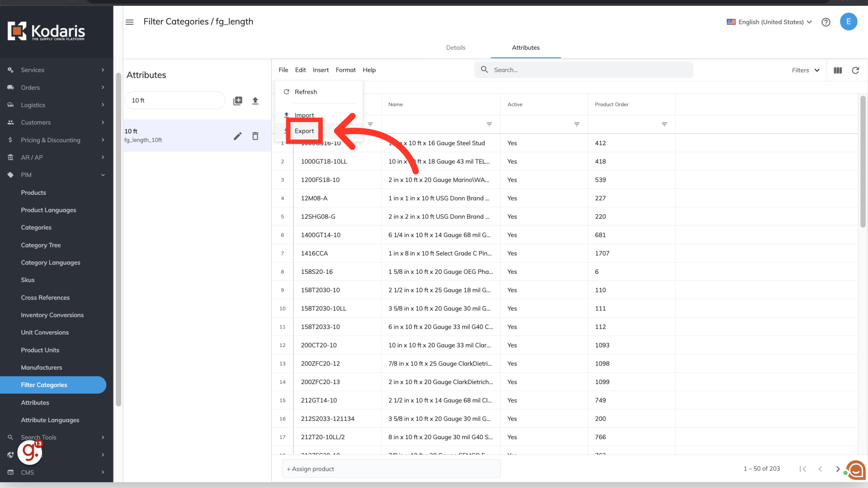868x488 pixels.
Task: Click the add attribute plus icon
Action: click(238, 101)
